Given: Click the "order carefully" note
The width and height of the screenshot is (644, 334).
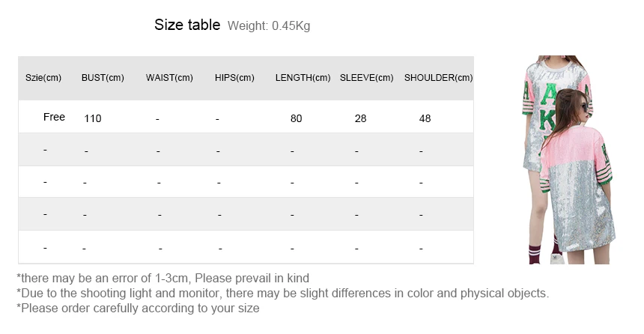Looking at the screenshot, I should point(138,309).
